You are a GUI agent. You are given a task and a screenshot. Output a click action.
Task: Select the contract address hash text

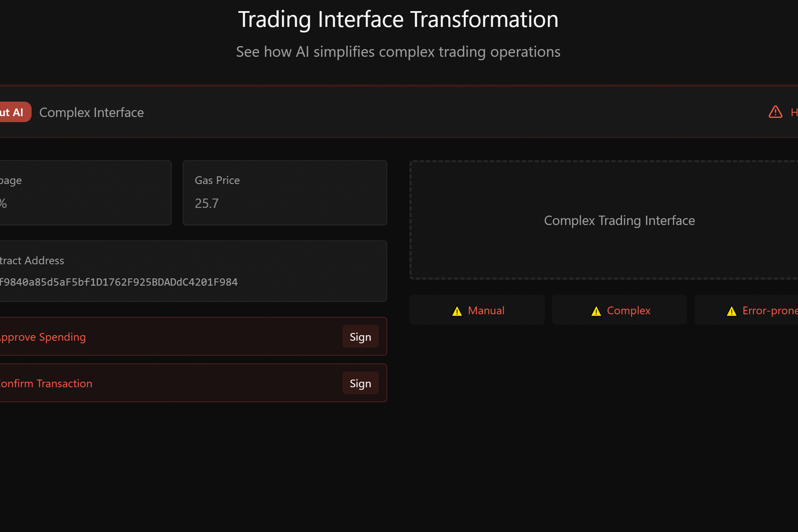(x=119, y=282)
